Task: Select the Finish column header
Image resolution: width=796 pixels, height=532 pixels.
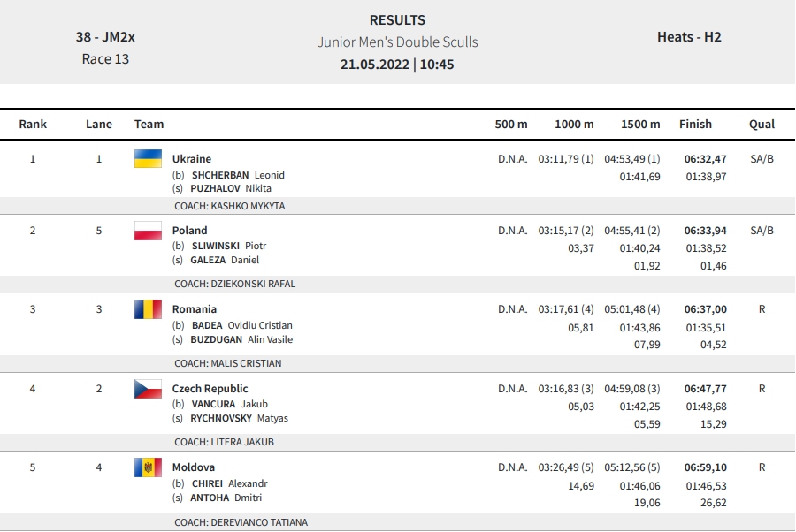Action: pos(695,125)
